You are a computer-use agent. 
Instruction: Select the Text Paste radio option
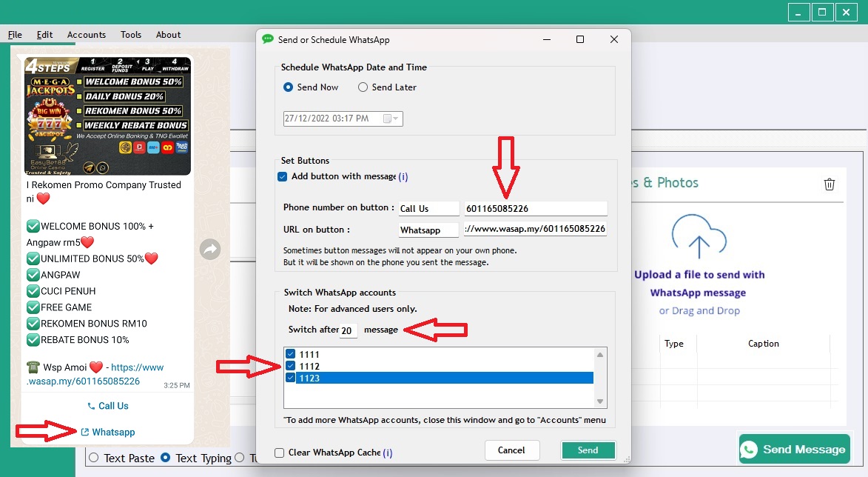(x=93, y=458)
